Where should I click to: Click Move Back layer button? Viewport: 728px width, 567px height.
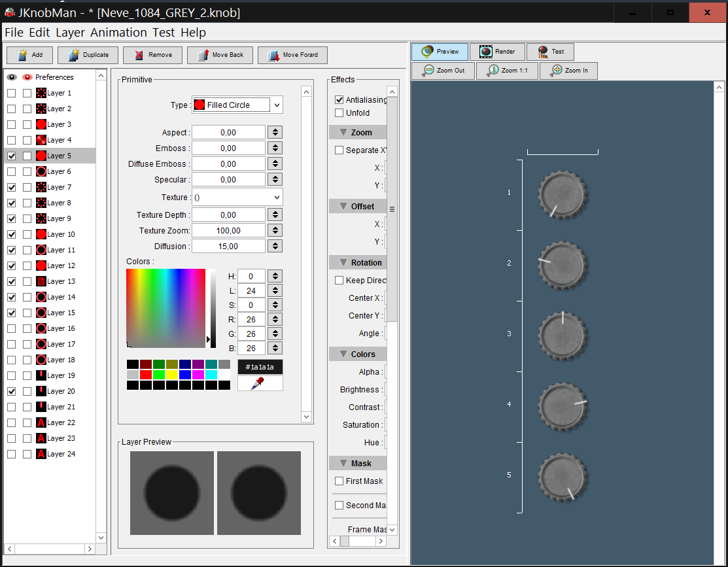(x=219, y=55)
